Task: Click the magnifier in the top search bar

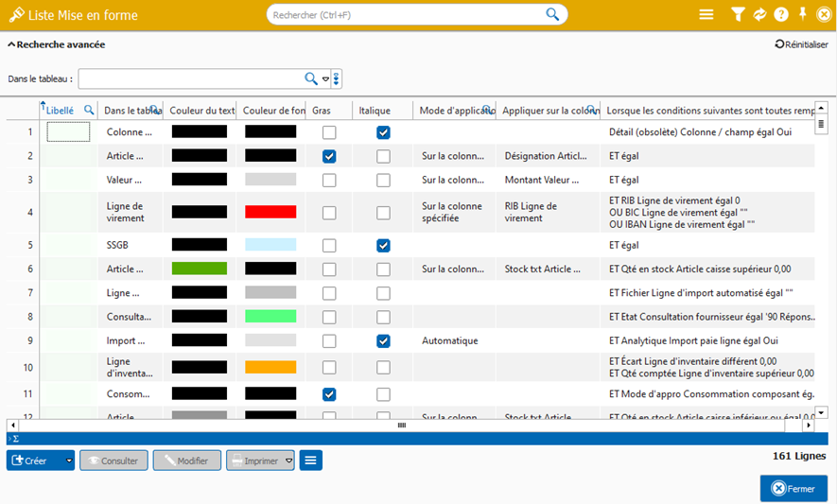Action: pos(553,14)
